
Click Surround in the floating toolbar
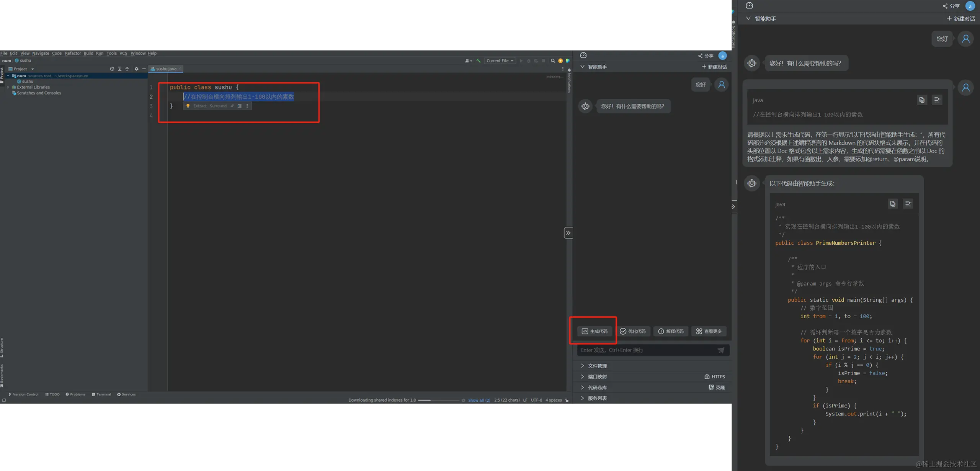coord(218,106)
